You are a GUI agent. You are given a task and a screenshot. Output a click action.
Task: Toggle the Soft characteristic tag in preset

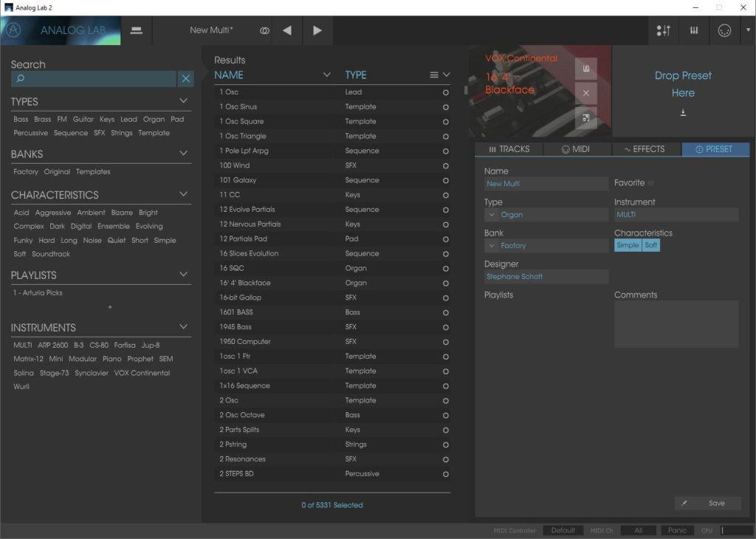tap(651, 245)
